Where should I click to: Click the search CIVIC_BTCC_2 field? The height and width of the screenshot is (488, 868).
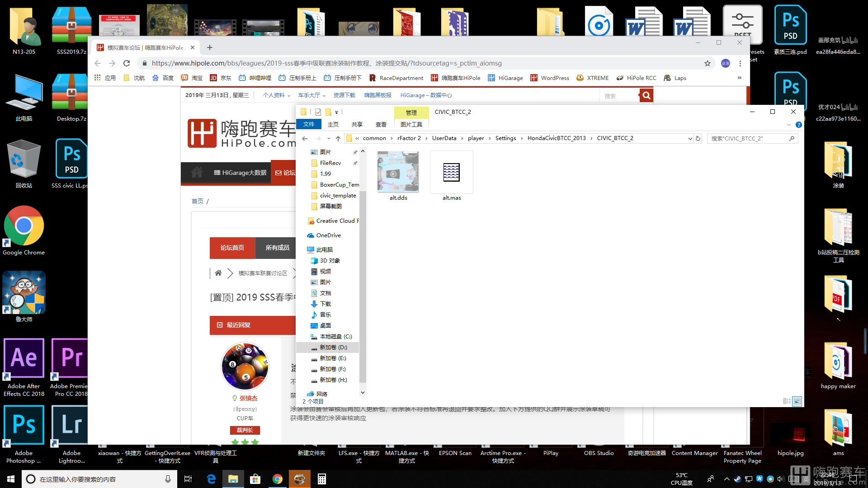752,138
